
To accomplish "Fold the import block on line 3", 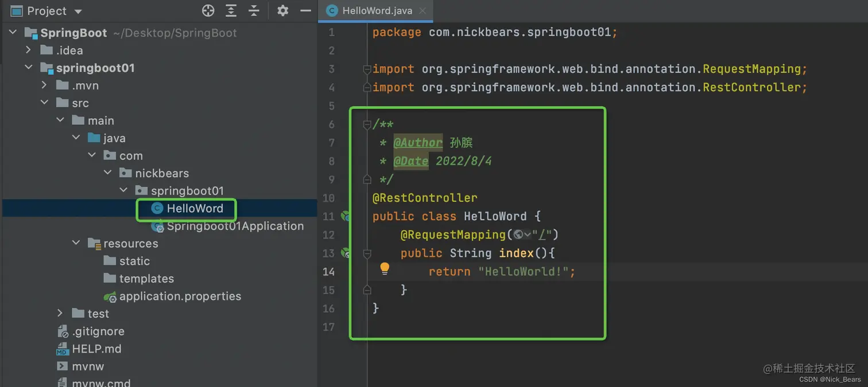I will click(x=367, y=69).
